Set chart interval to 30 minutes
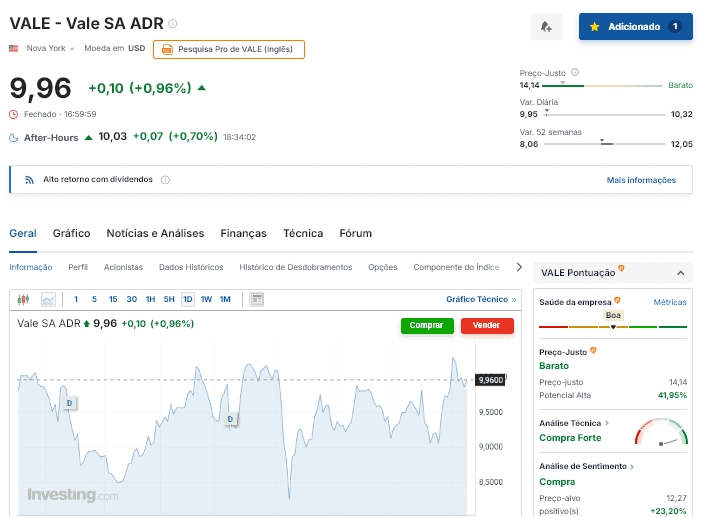703x517 pixels. (131, 299)
